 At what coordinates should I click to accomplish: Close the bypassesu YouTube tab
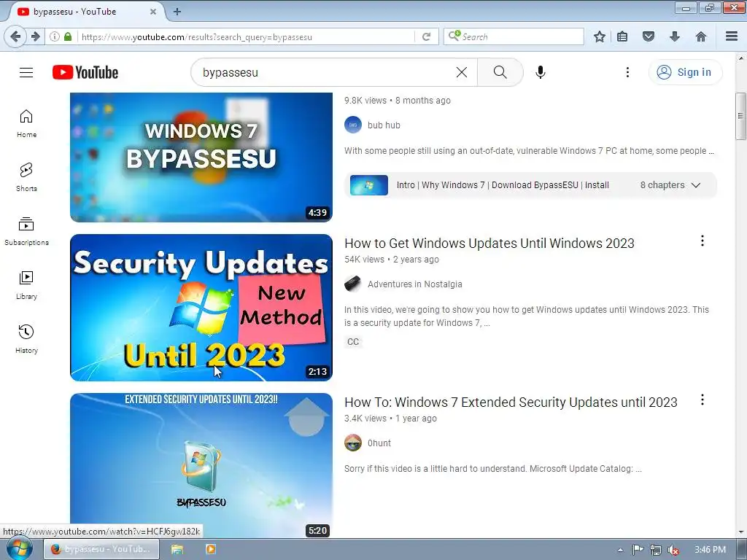[153, 12]
